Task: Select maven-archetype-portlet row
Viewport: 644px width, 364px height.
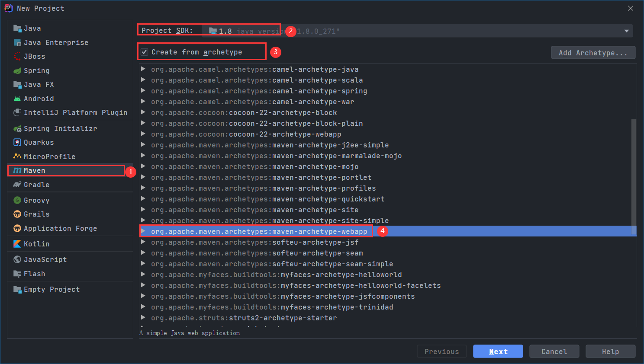Action: [x=388, y=177]
